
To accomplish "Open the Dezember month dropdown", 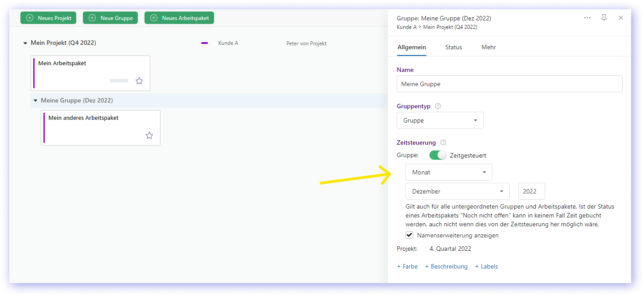I will [457, 191].
